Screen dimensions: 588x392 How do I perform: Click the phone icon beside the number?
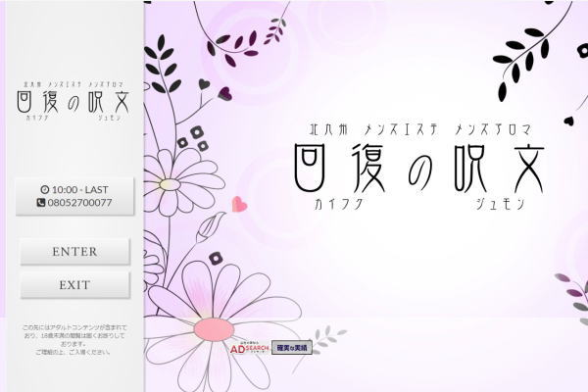coord(41,203)
